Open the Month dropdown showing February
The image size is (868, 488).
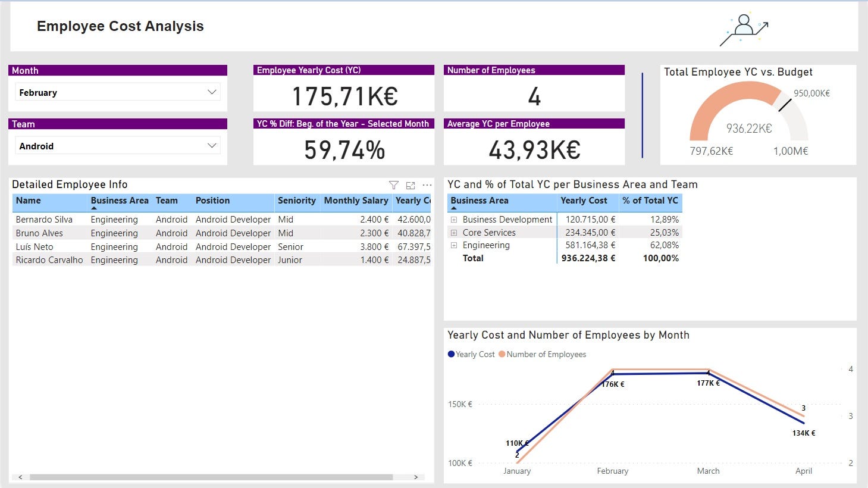[118, 92]
